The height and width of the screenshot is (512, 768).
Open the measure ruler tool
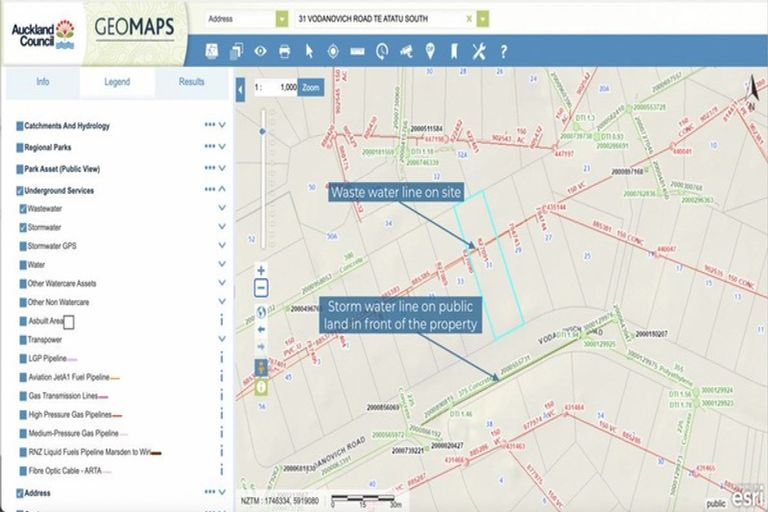coord(356,51)
